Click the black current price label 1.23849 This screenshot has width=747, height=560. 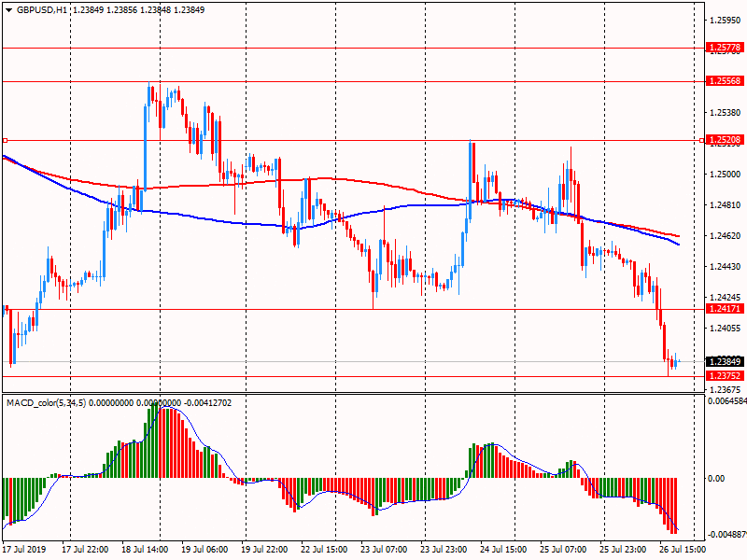pyautogui.click(x=725, y=361)
